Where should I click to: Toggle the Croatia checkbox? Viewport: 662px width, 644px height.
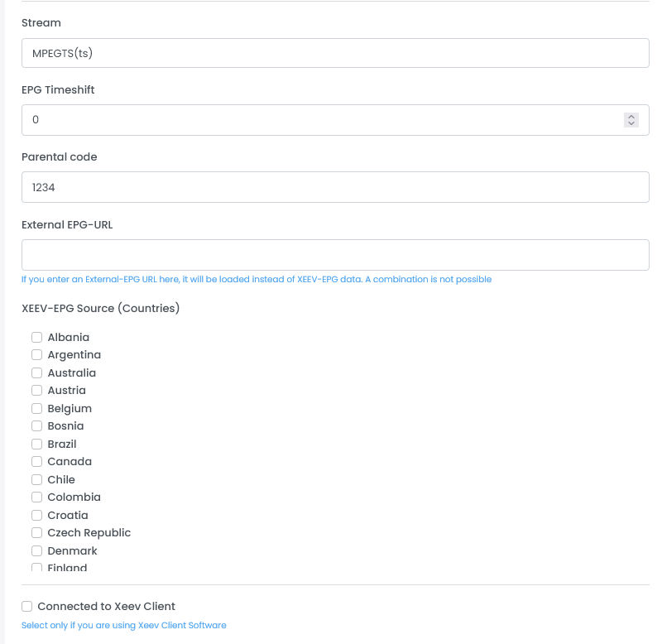pos(36,515)
